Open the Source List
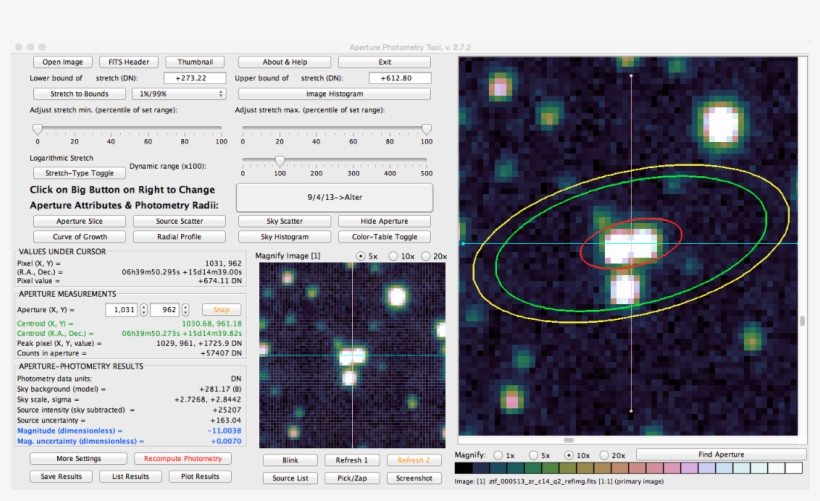 [x=290, y=478]
